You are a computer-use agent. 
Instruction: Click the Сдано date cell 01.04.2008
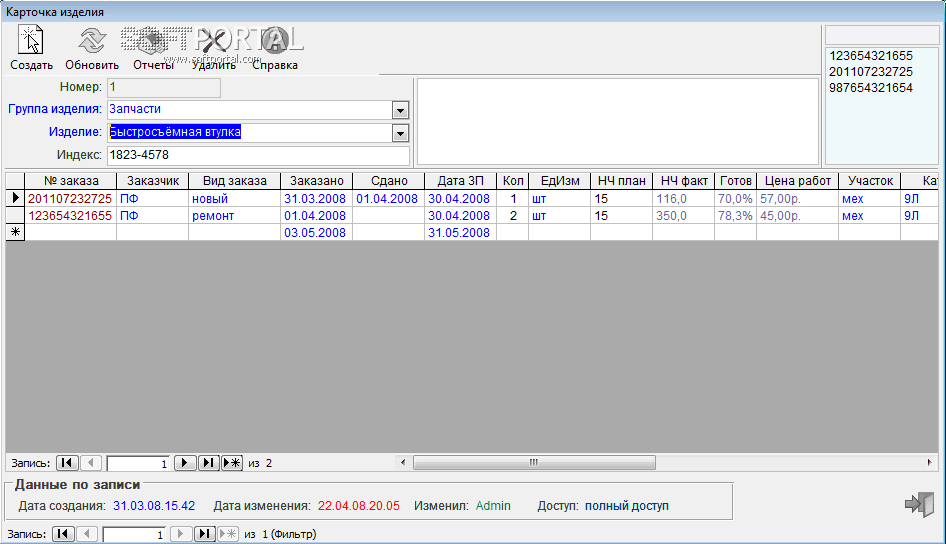click(389, 198)
